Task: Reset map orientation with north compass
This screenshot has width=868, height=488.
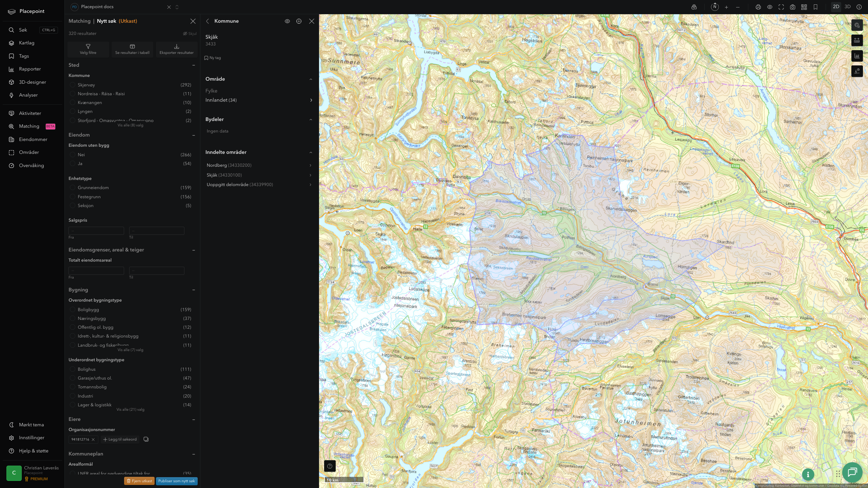Action: (x=715, y=7)
